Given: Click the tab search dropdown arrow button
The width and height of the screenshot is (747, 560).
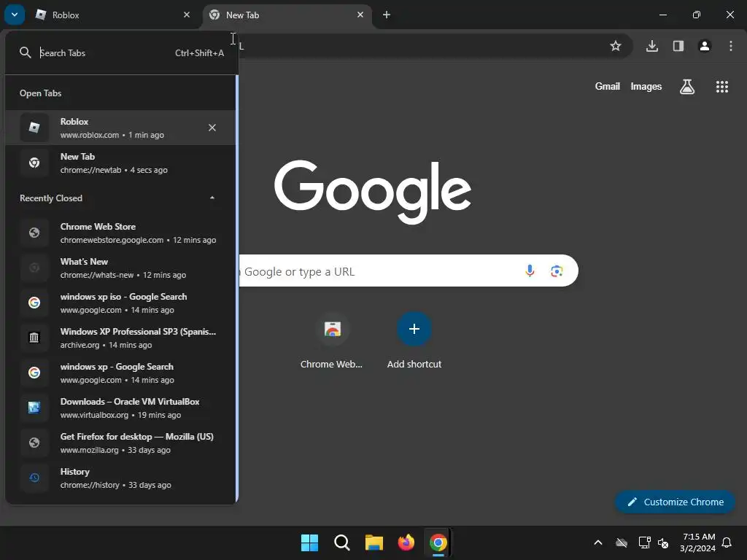Looking at the screenshot, I should 15,15.
